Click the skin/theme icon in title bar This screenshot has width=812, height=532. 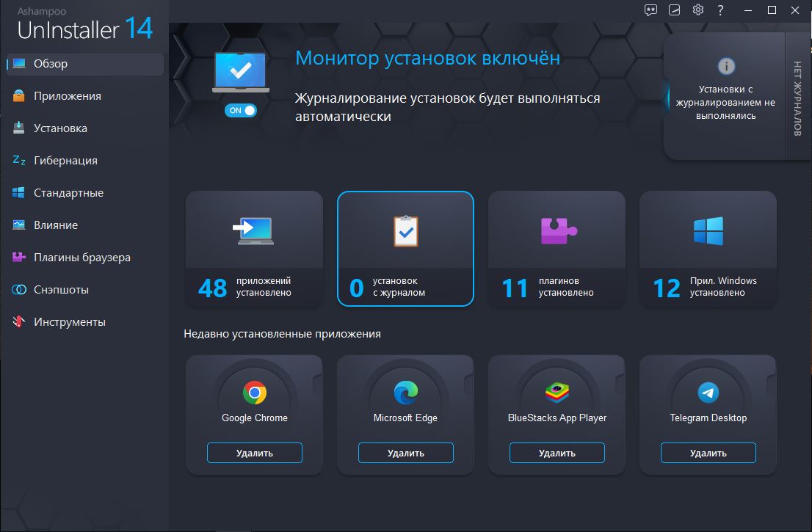(x=674, y=10)
